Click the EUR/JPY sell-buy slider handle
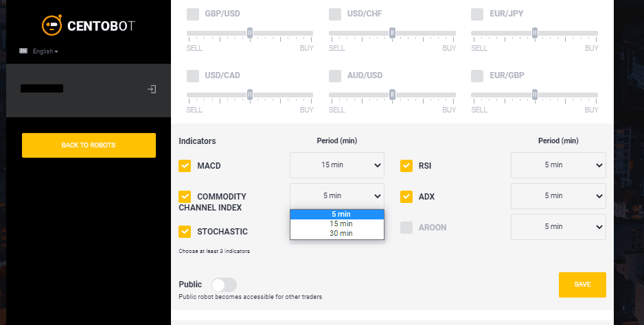The width and height of the screenshot is (644, 325). pos(535,33)
